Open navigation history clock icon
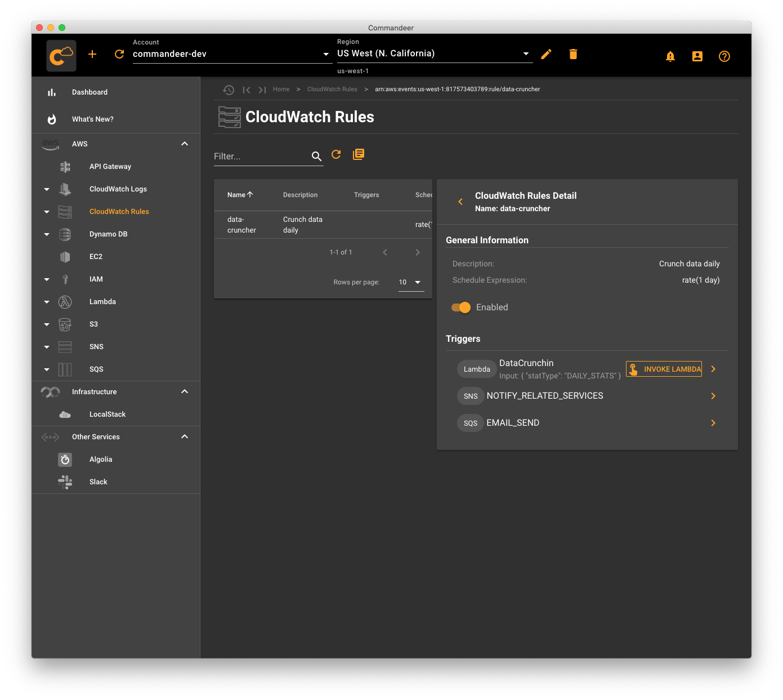Viewport: 783px width, 700px height. tap(229, 90)
